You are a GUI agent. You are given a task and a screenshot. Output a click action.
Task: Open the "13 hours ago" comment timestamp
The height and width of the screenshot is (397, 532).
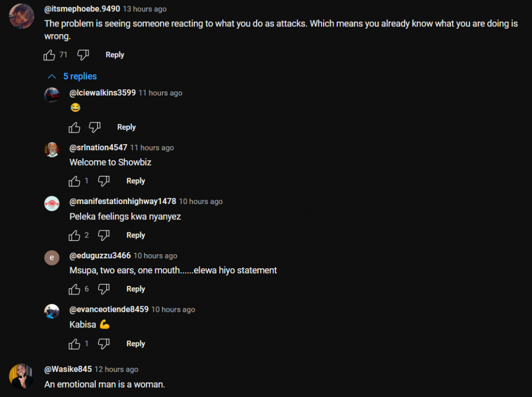tap(145, 9)
